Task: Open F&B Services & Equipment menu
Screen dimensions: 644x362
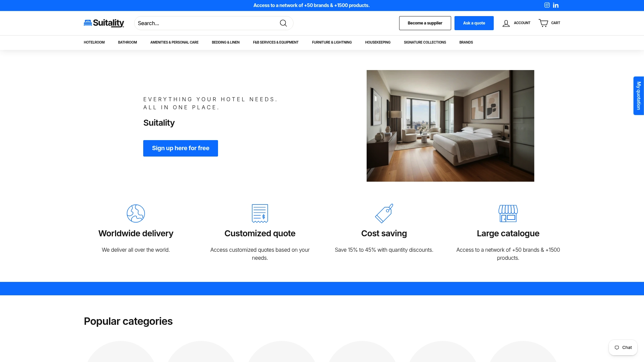Action: tap(276, 43)
